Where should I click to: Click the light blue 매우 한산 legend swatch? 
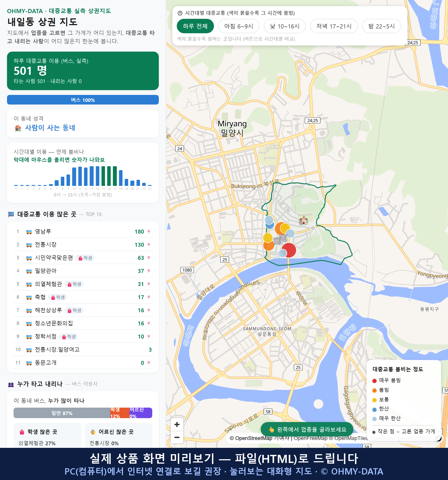tap(374, 419)
